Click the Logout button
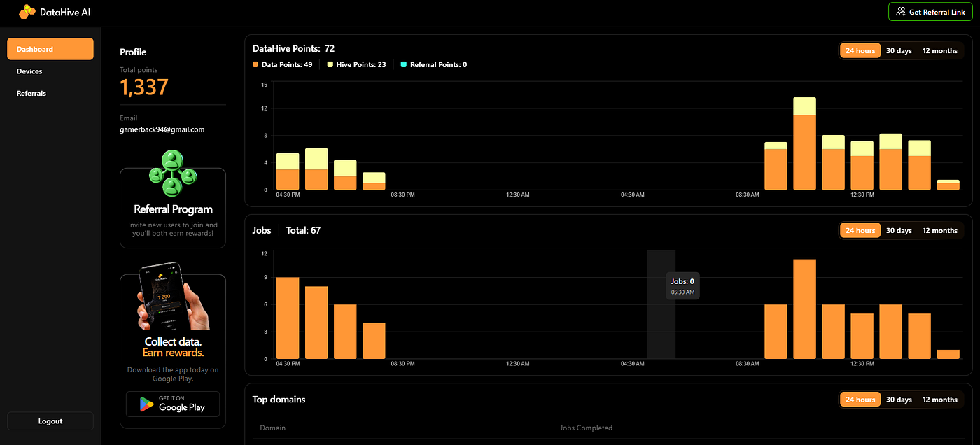Image resolution: width=980 pixels, height=445 pixels. tap(50, 421)
